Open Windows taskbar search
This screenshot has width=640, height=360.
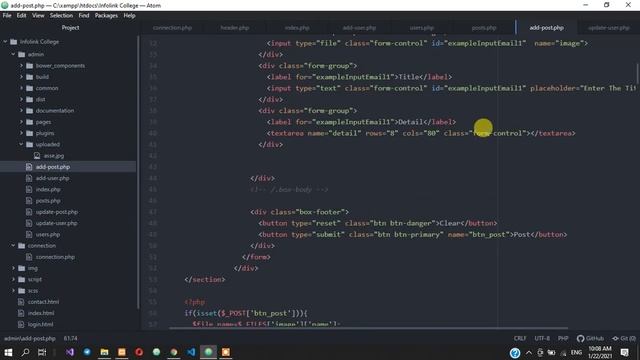tap(25, 352)
